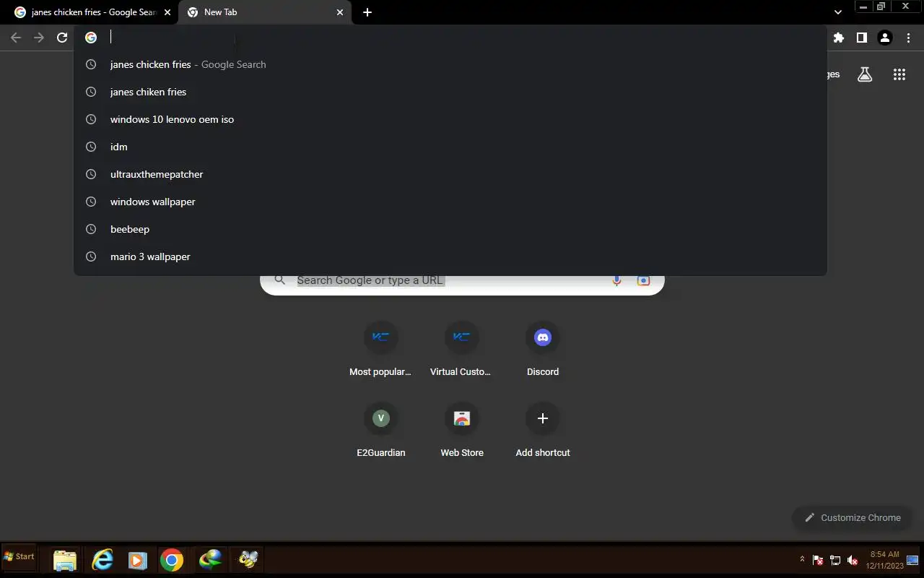
Task: Open the Action Center flag tray icon
Action: (x=818, y=560)
